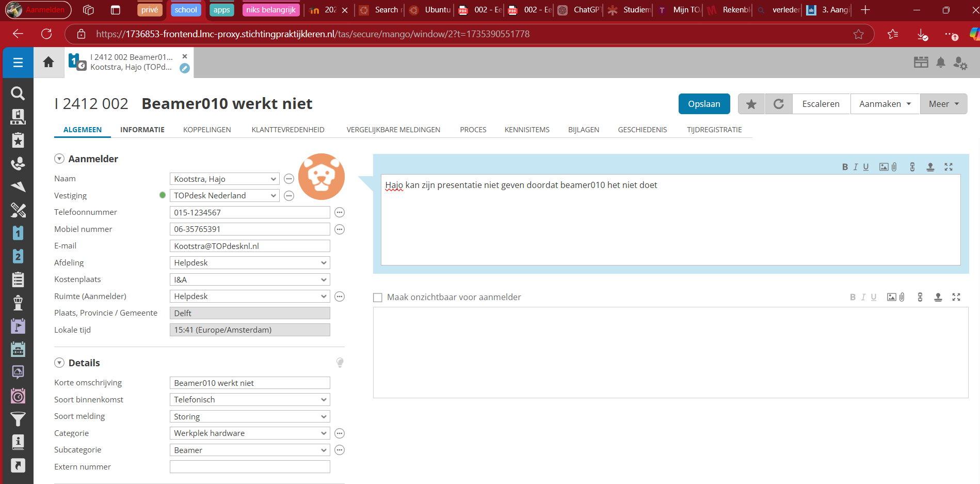Click into the Extern nummer field
Screen dimensions: 980x484
[x=249, y=467]
